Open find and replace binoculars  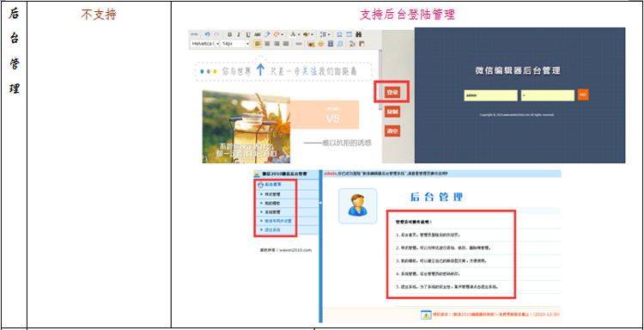pyautogui.click(x=359, y=34)
